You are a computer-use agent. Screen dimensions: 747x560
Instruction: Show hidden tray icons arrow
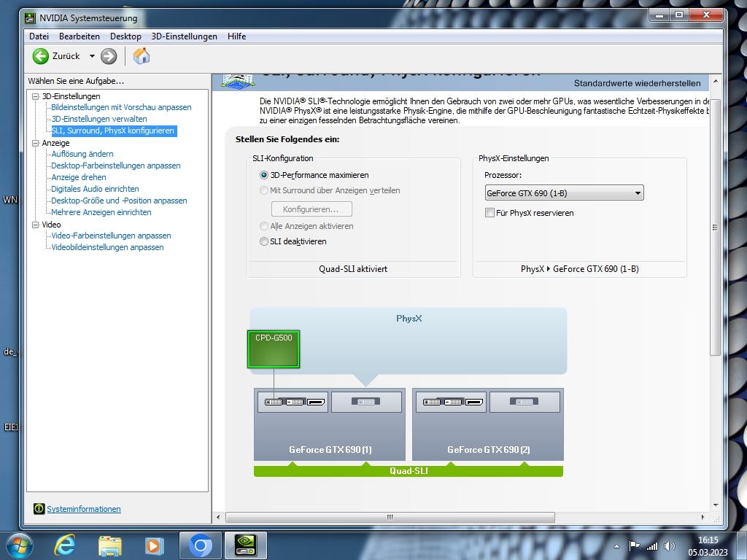click(x=616, y=547)
